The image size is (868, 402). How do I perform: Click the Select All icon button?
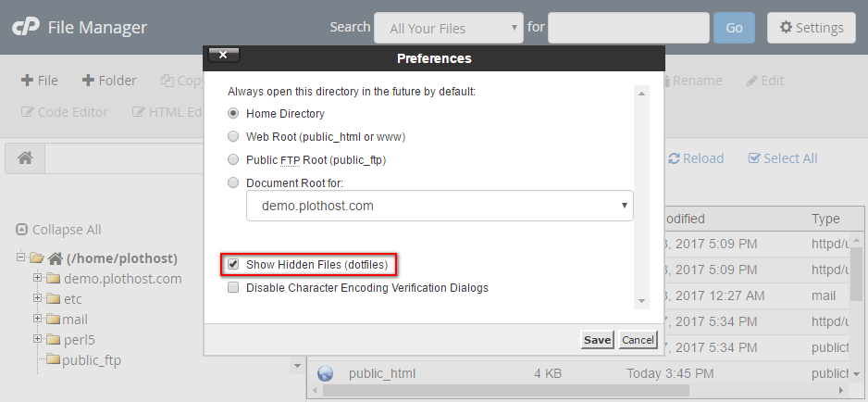pyautogui.click(x=754, y=158)
